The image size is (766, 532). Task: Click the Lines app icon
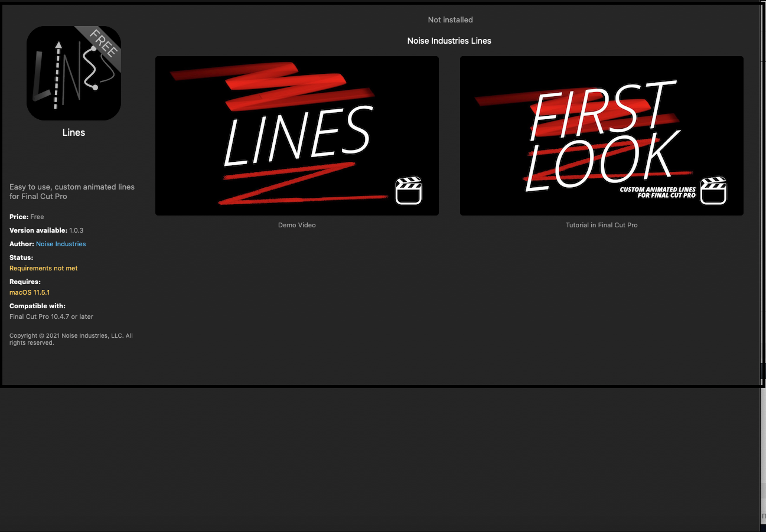tap(74, 73)
